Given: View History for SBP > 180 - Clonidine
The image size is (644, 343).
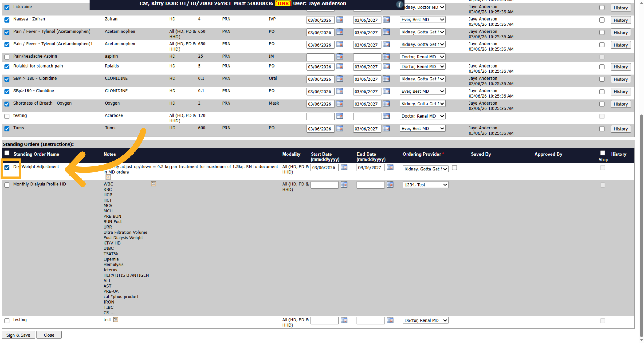Looking at the screenshot, I should pos(621,79).
